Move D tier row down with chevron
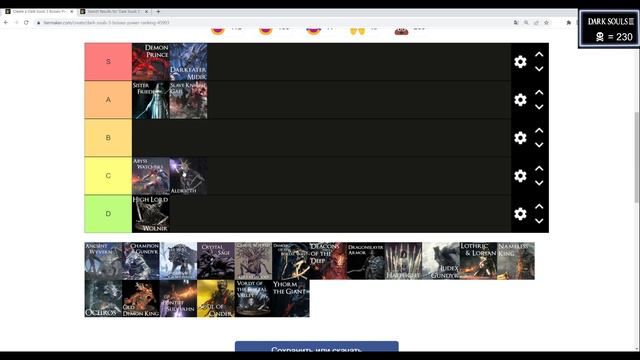640x360 pixels. click(x=539, y=221)
